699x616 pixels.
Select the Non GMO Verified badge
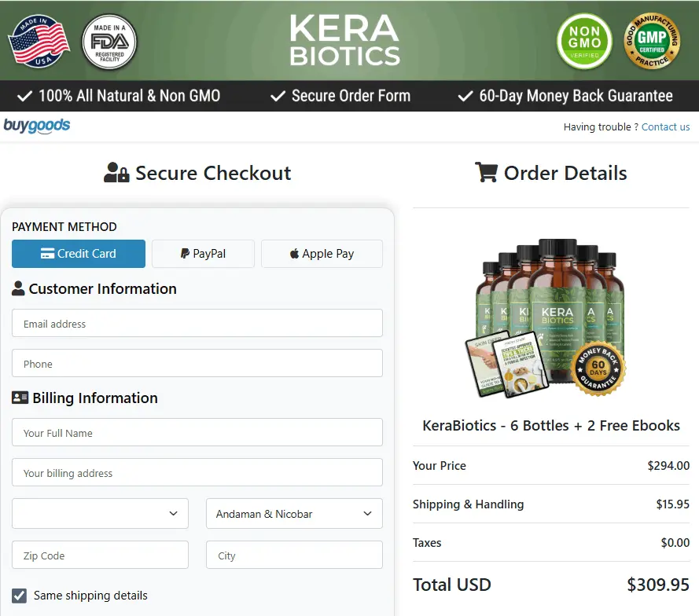584,42
